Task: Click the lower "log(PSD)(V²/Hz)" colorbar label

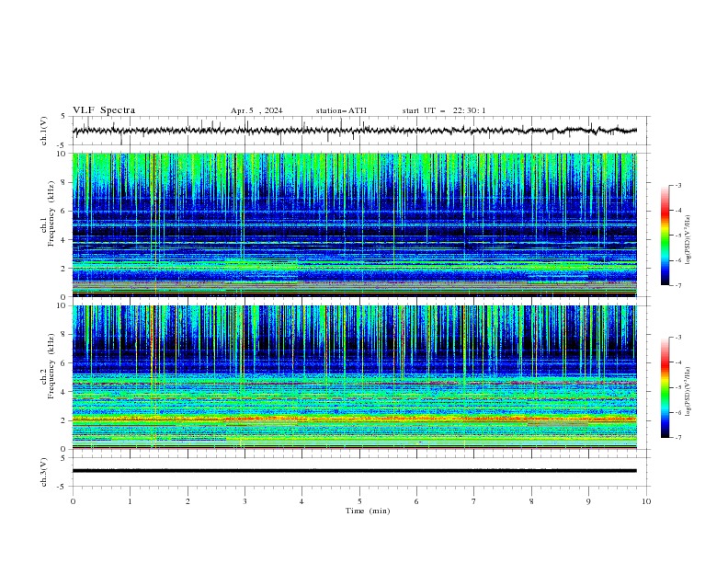Action: [x=688, y=392]
